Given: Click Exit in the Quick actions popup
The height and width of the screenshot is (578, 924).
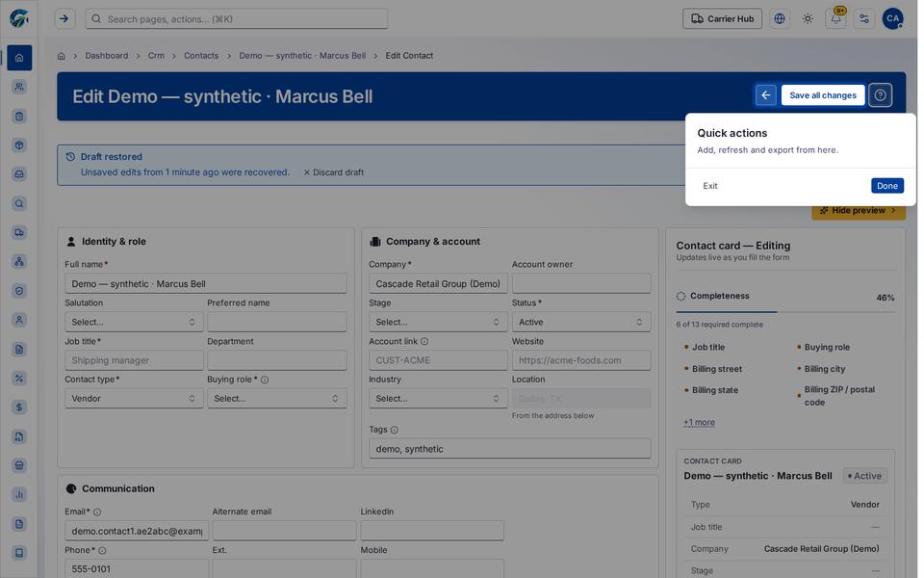Looking at the screenshot, I should 710,186.
